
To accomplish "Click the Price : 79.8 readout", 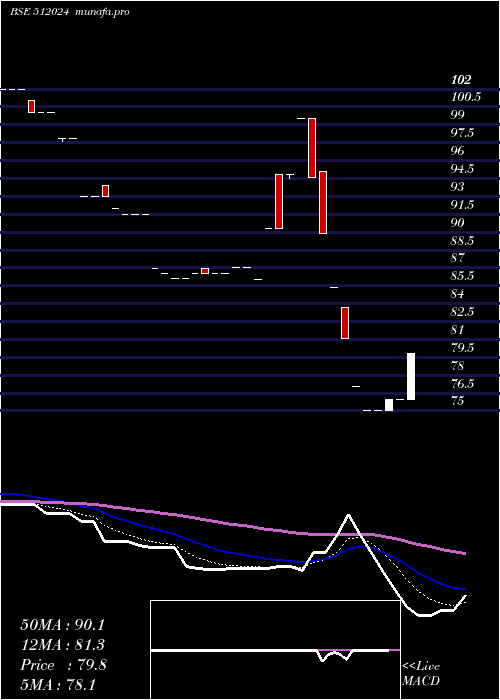I will (x=64, y=665).
